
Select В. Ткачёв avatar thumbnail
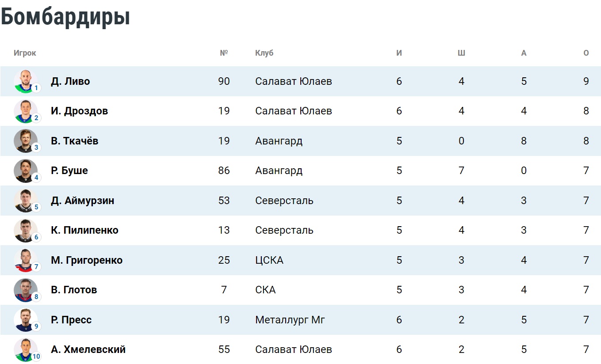point(26,141)
